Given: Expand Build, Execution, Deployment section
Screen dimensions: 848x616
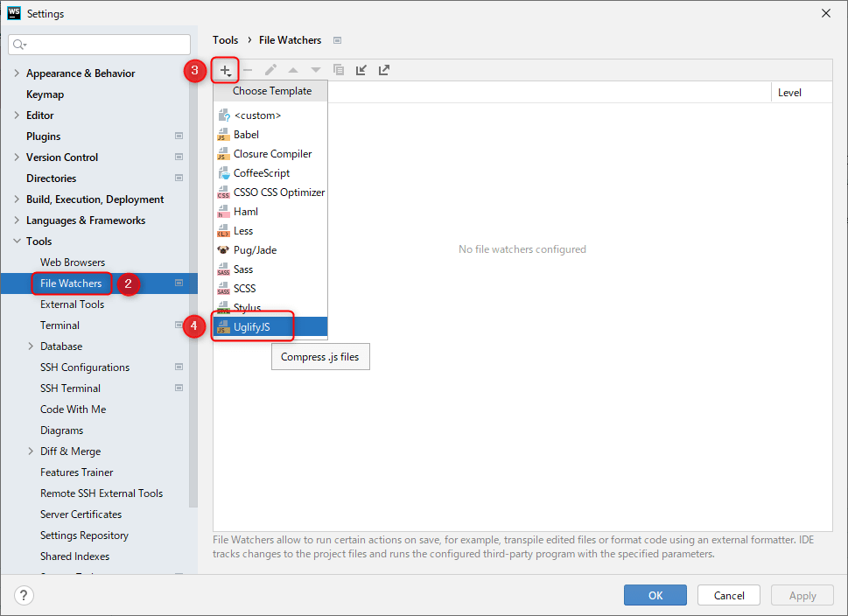Looking at the screenshot, I should click(17, 199).
